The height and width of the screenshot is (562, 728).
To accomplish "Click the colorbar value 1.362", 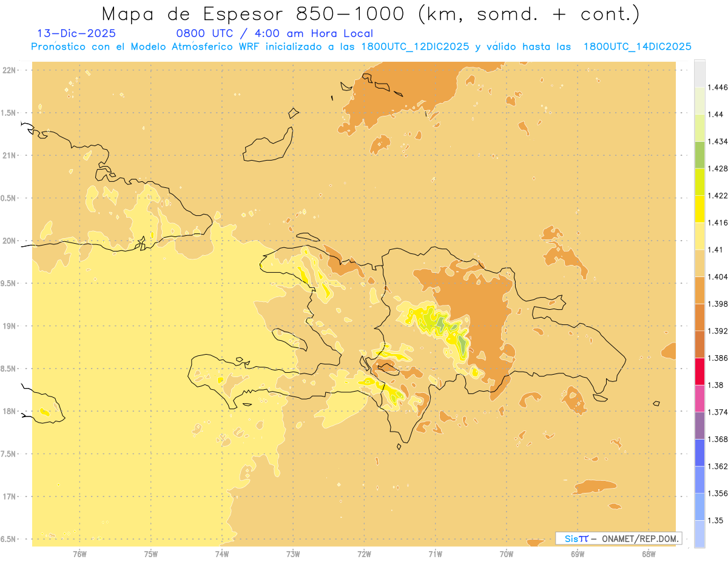I will pyautogui.click(x=718, y=466).
